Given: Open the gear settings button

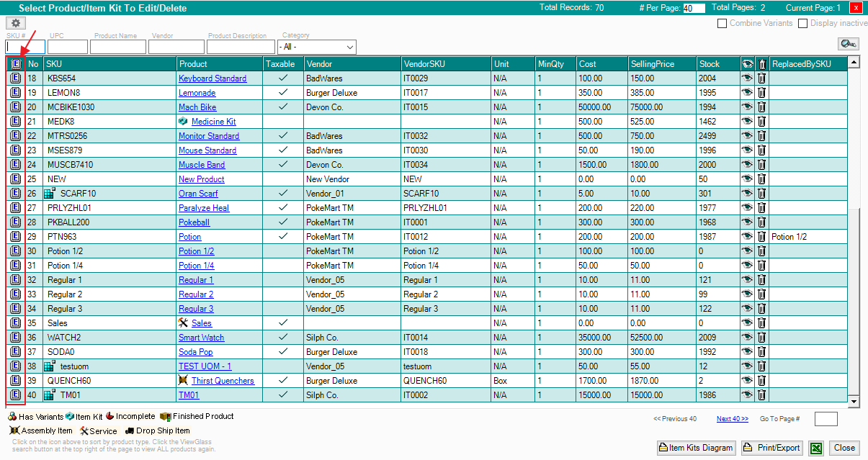Looking at the screenshot, I should click(16, 23).
